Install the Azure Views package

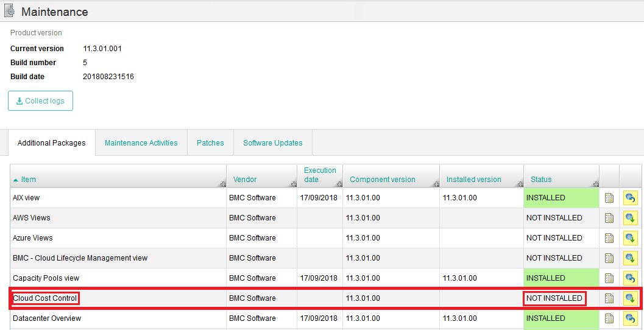pos(630,238)
